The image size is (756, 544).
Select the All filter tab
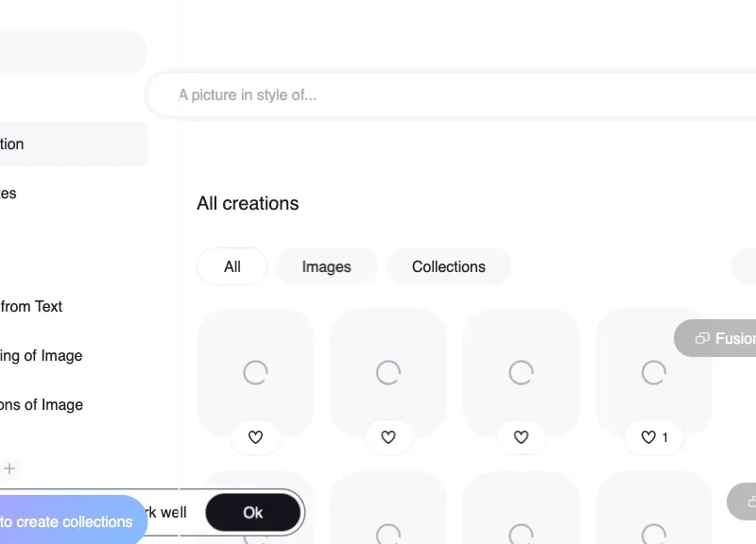232,266
